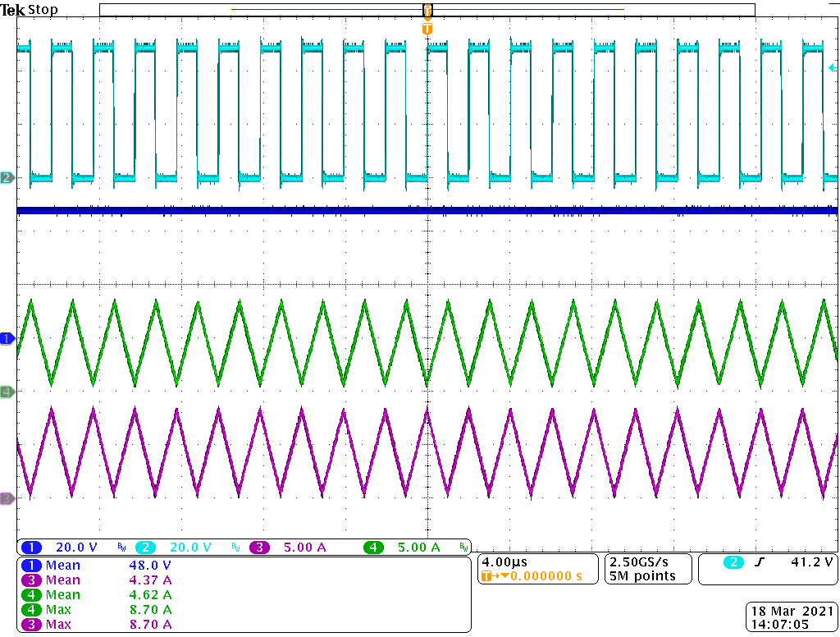Select the Channel 4 badge showing 5.00 A
Screen dimensions: 840x637
pyautogui.click(x=373, y=547)
